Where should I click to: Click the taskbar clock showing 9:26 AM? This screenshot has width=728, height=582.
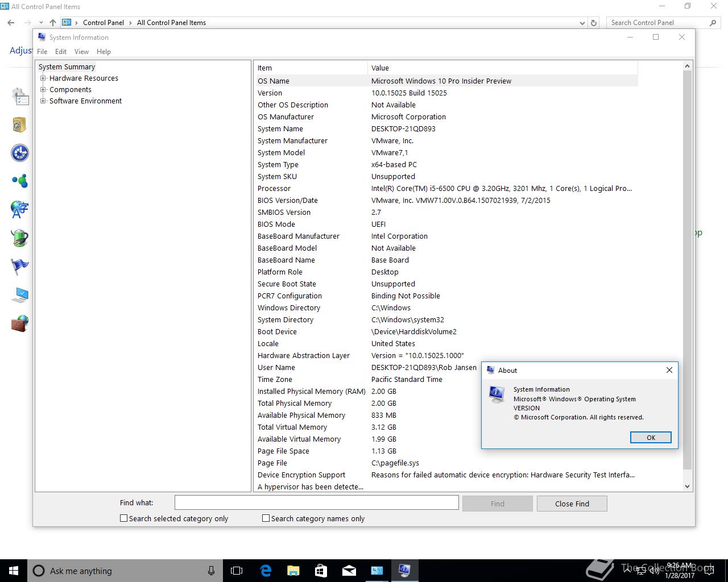(680, 571)
